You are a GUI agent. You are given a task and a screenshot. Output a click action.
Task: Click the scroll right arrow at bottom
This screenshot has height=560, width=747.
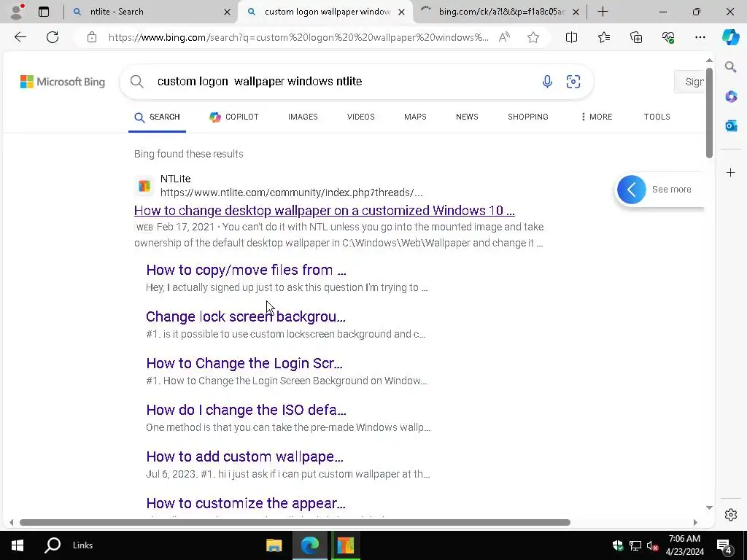point(695,522)
